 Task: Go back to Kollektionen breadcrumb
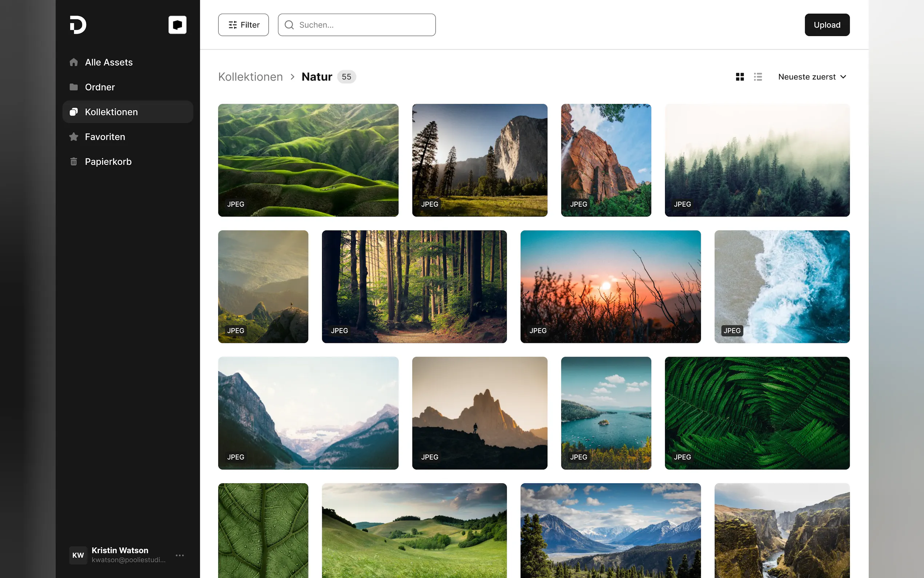250,77
